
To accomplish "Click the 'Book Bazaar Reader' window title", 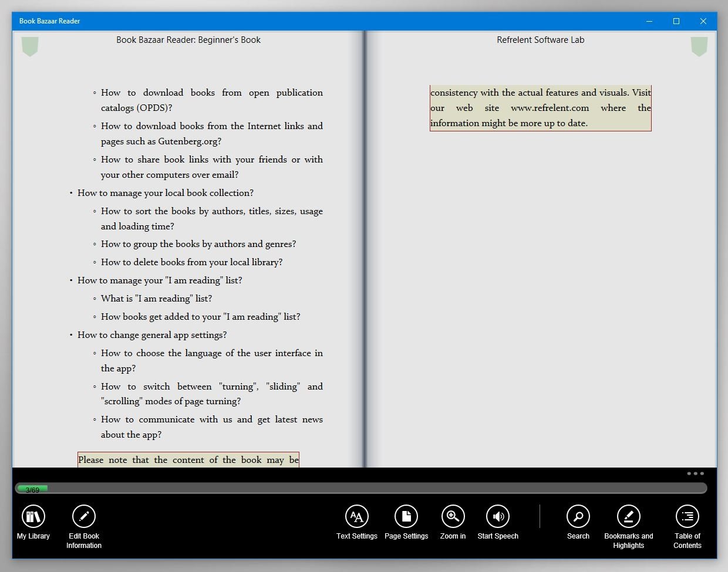I will pos(49,21).
